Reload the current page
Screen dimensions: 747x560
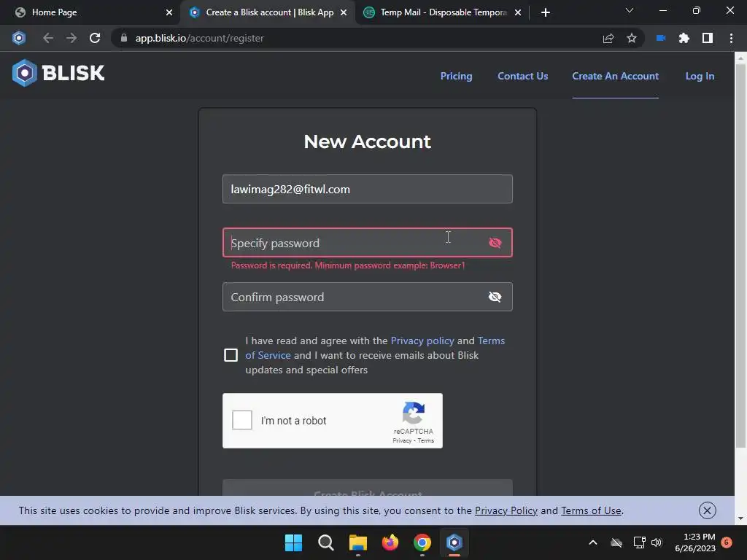(x=95, y=38)
